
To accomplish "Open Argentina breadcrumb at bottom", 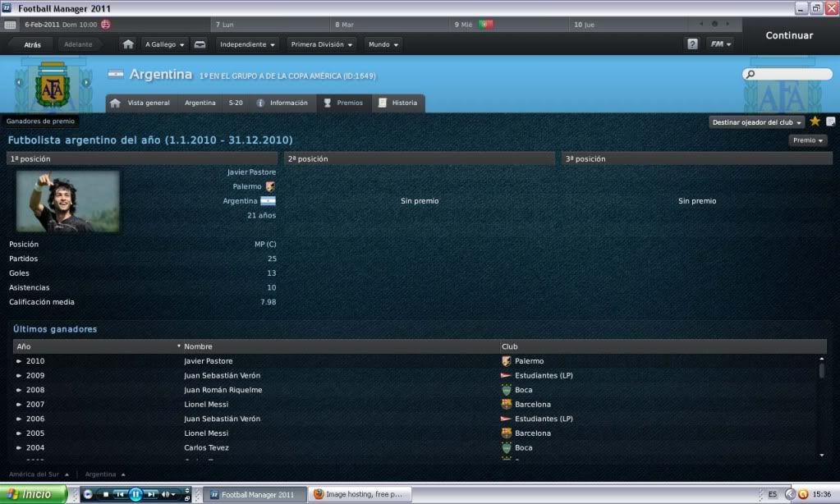I will (x=105, y=474).
